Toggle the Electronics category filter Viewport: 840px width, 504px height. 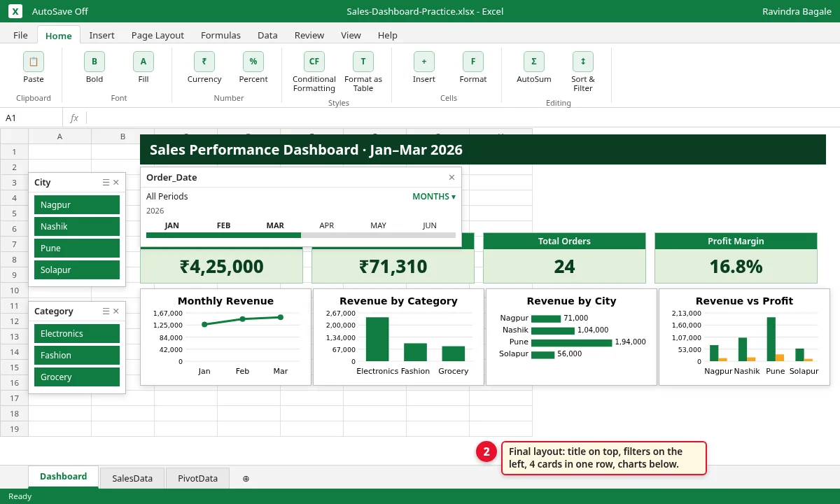77,334
